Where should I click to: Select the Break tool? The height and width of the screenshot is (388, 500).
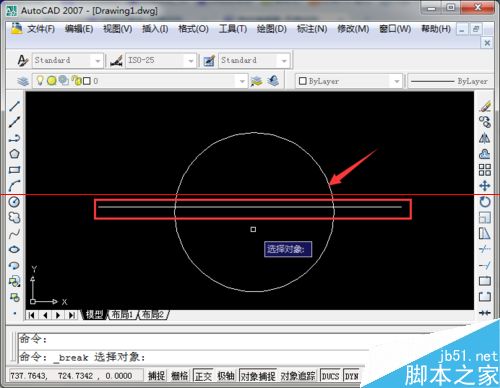[485, 296]
